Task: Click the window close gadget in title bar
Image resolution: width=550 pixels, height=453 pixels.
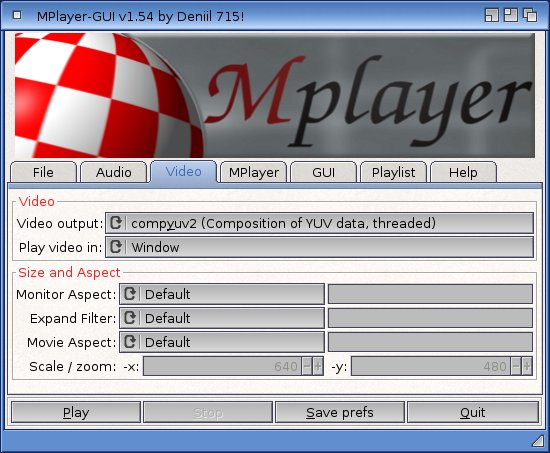Action: (x=17, y=15)
